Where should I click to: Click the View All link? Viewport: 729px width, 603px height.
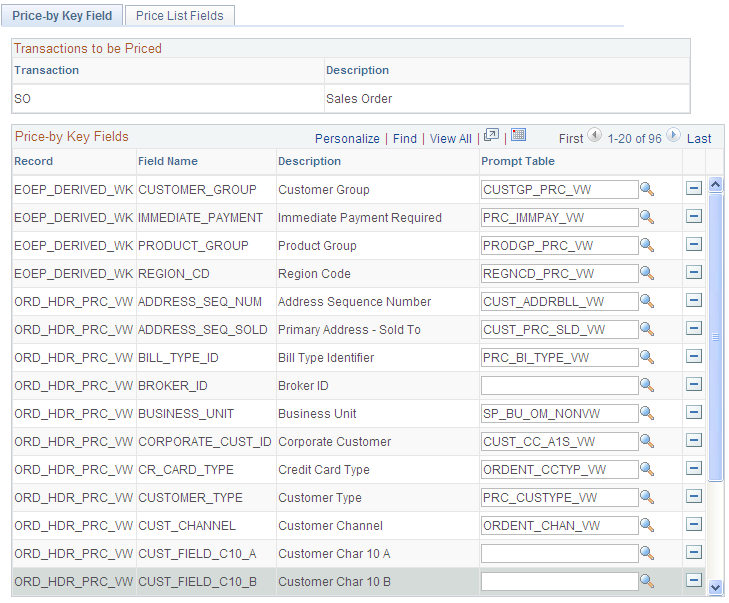pyautogui.click(x=451, y=139)
